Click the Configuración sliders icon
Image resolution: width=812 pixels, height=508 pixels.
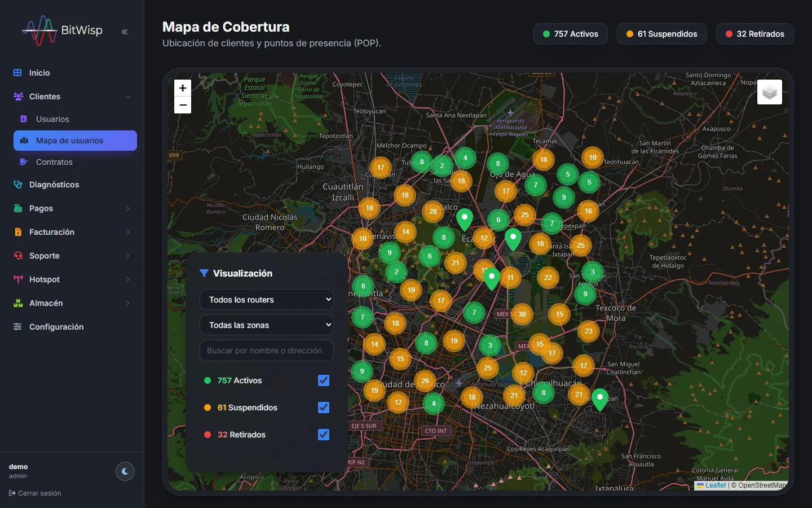(x=17, y=327)
